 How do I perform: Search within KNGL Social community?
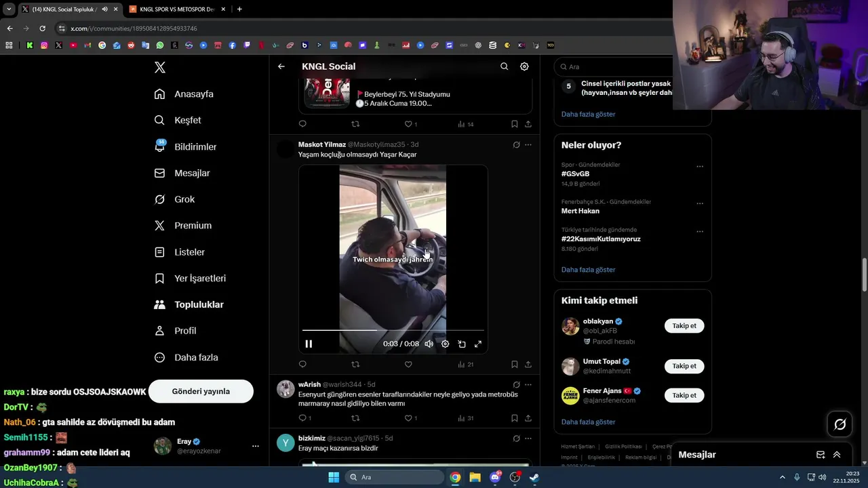coord(504,66)
